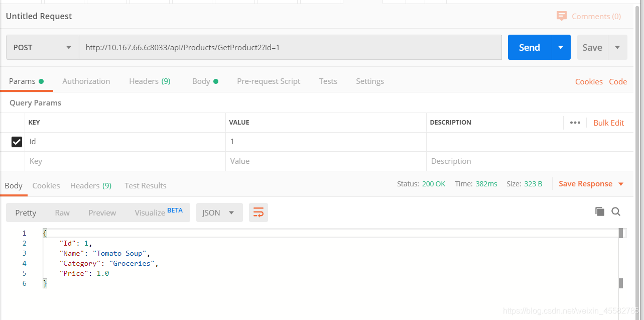Open the Code link
The image size is (644, 320).
click(x=618, y=81)
